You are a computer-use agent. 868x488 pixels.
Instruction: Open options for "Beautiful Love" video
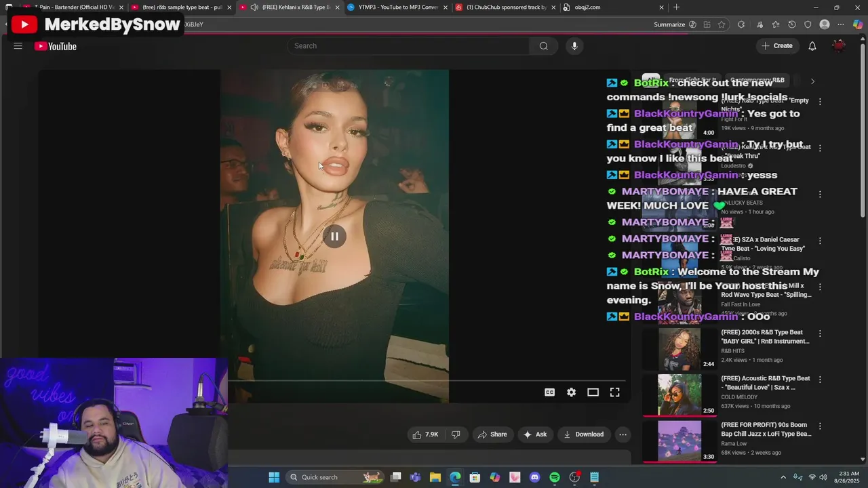click(x=820, y=380)
